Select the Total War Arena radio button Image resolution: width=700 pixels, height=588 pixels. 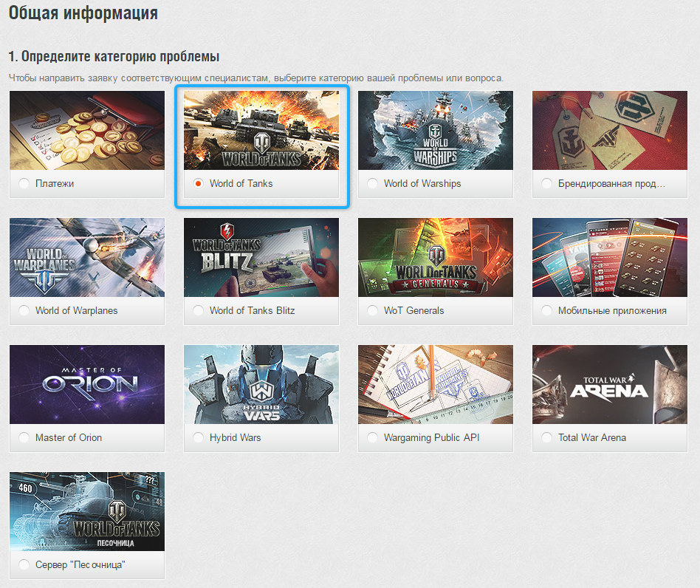click(x=546, y=437)
